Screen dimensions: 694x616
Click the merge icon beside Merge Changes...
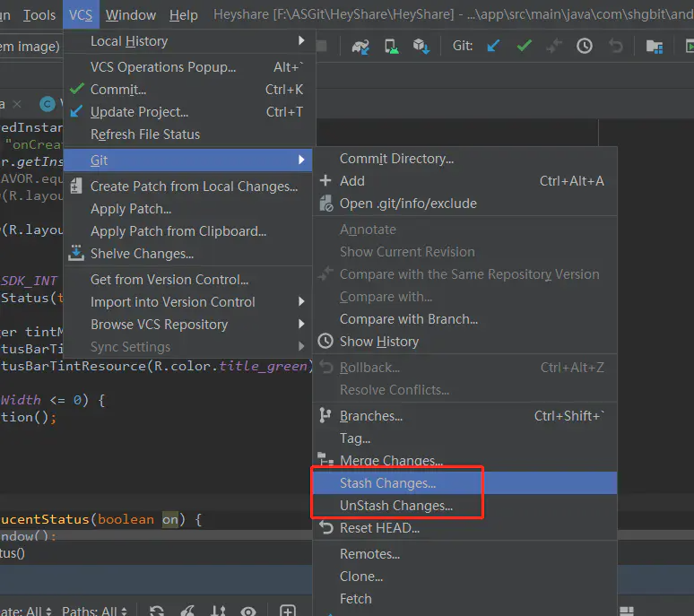tap(325, 459)
